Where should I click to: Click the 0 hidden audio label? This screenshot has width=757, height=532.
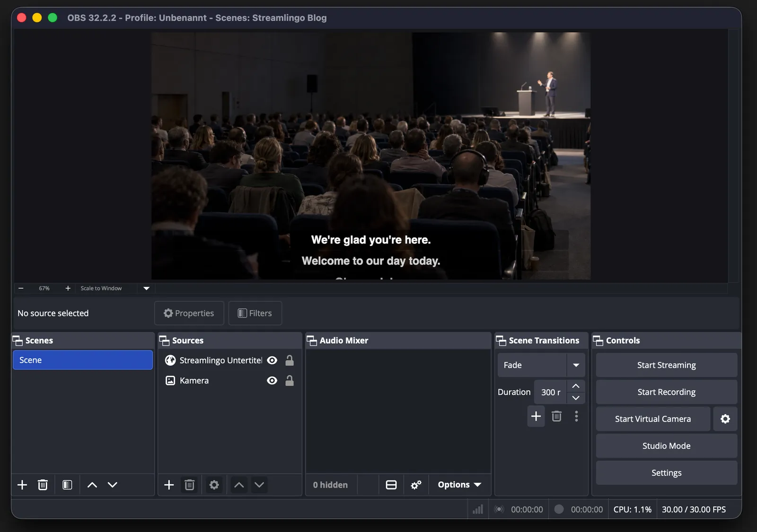330,485
